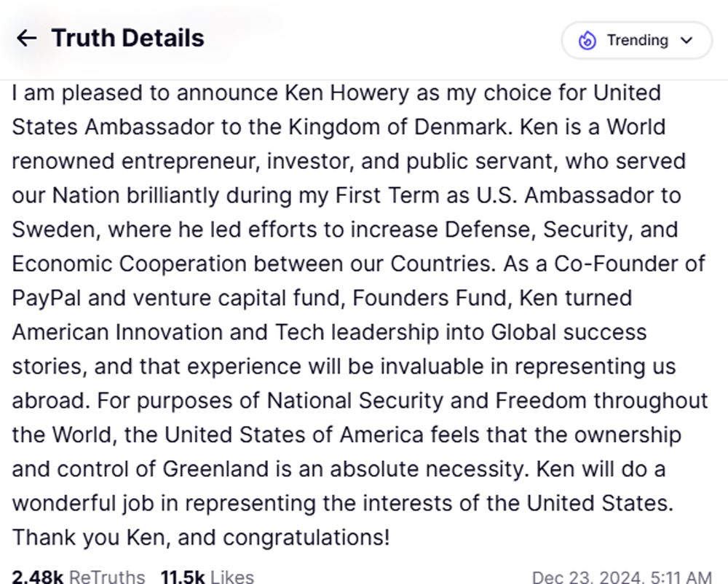Click the flame icon beside Trending
Image resolution: width=728 pixels, height=584 pixels.
(587, 41)
